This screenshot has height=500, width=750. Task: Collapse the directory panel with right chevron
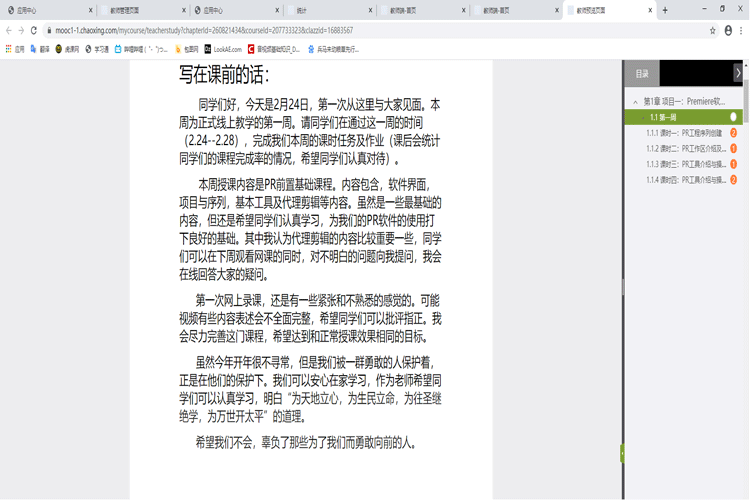tap(738, 73)
